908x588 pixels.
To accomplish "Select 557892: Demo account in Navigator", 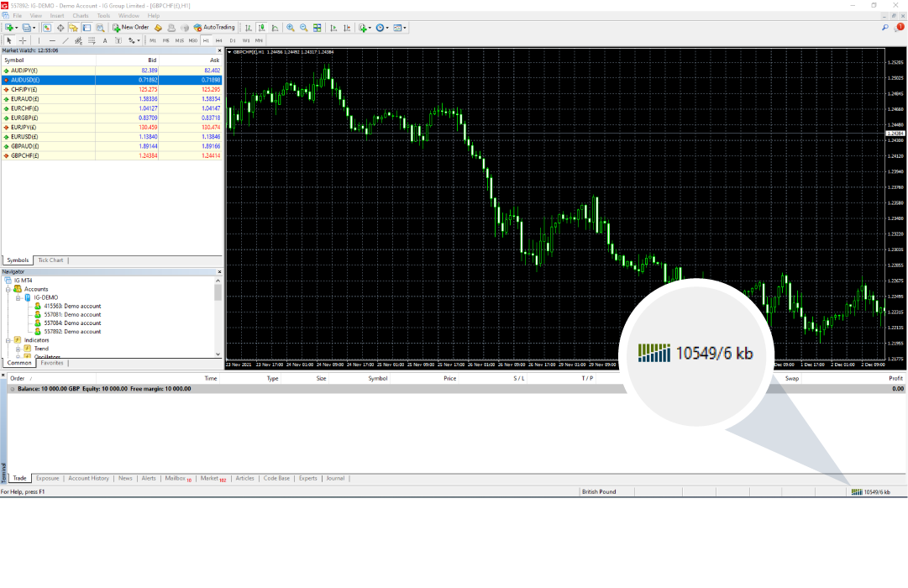I will click(72, 332).
